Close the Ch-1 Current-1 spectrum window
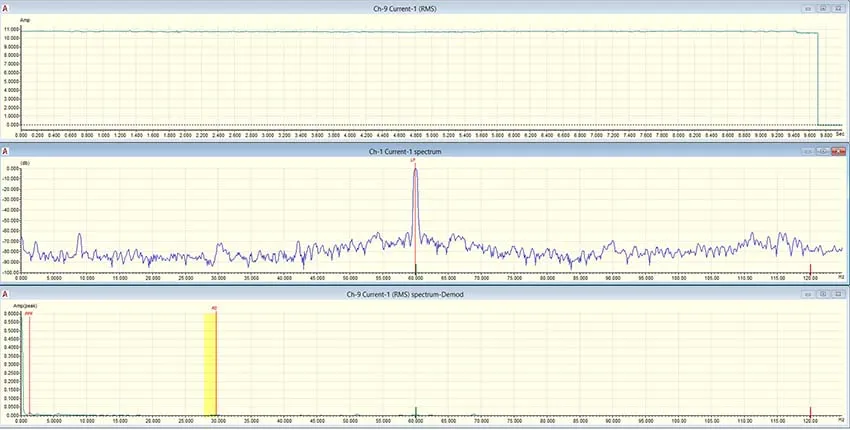Viewport: 850px width, 430px height. [x=839, y=151]
